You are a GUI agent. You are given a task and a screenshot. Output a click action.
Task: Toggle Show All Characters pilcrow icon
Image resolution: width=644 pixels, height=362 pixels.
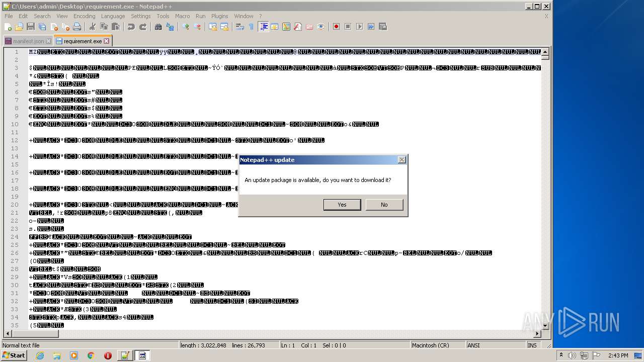[252, 27]
